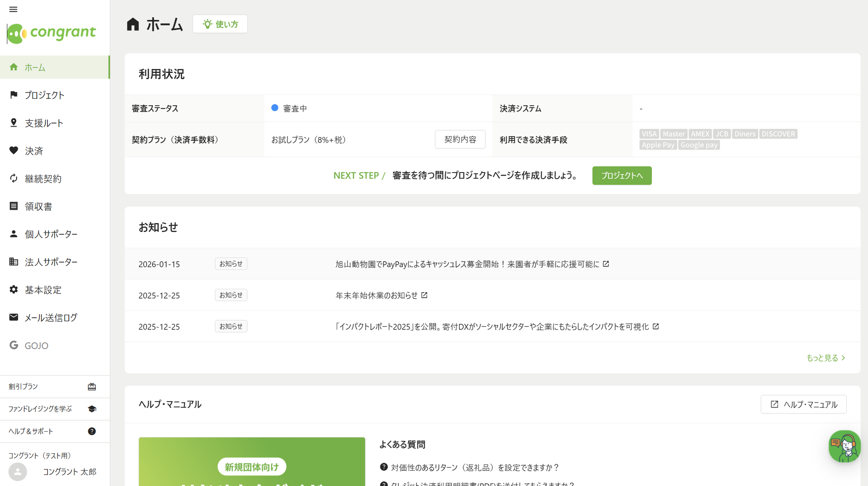868x486 pixels.
Task: Click the congrant logo
Action: (x=52, y=33)
